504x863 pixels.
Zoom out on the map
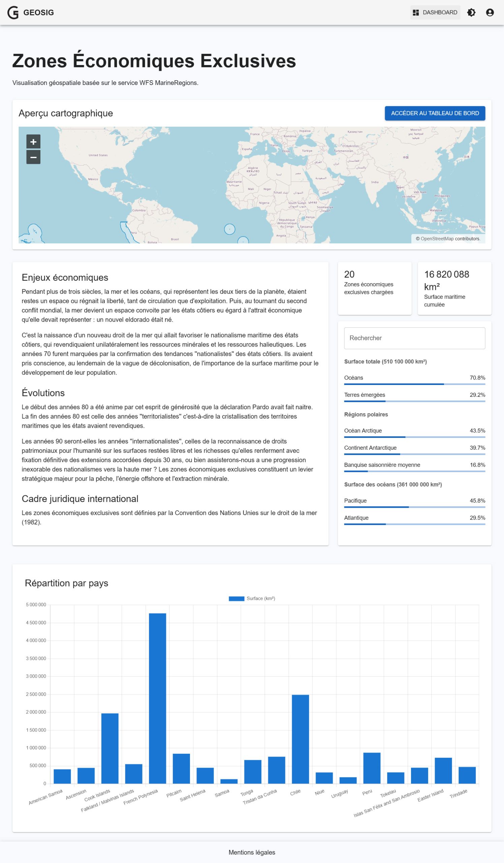33,157
